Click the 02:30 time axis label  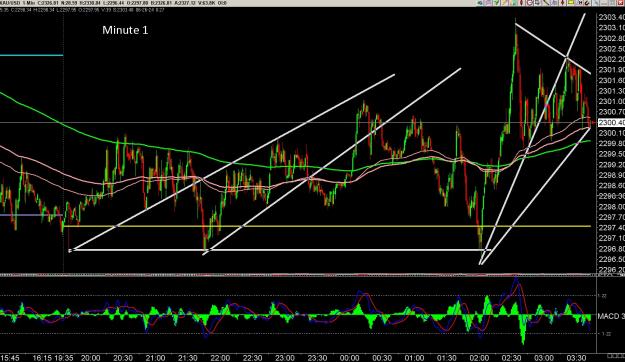[x=511, y=358]
